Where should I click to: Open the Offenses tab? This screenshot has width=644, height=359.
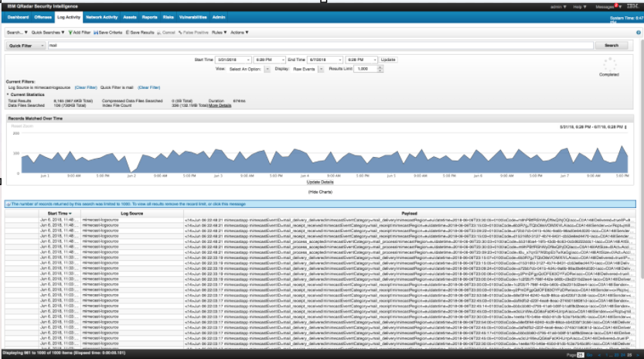tap(43, 15)
